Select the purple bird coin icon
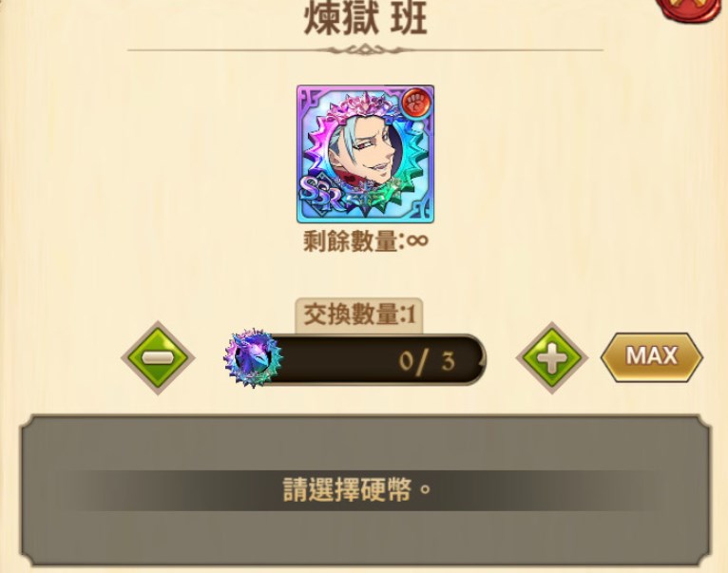The height and width of the screenshot is (573, 728). [x=253, y=358]
